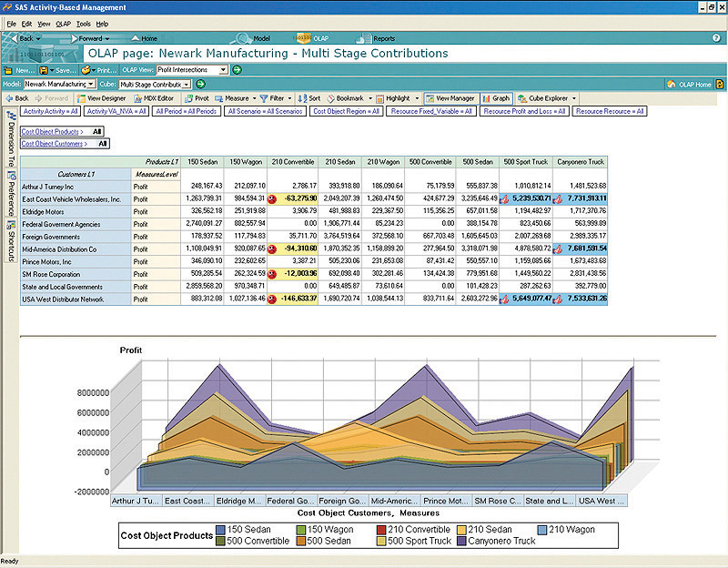Click Back arrow in the grid toolbar

click(17, 98)
